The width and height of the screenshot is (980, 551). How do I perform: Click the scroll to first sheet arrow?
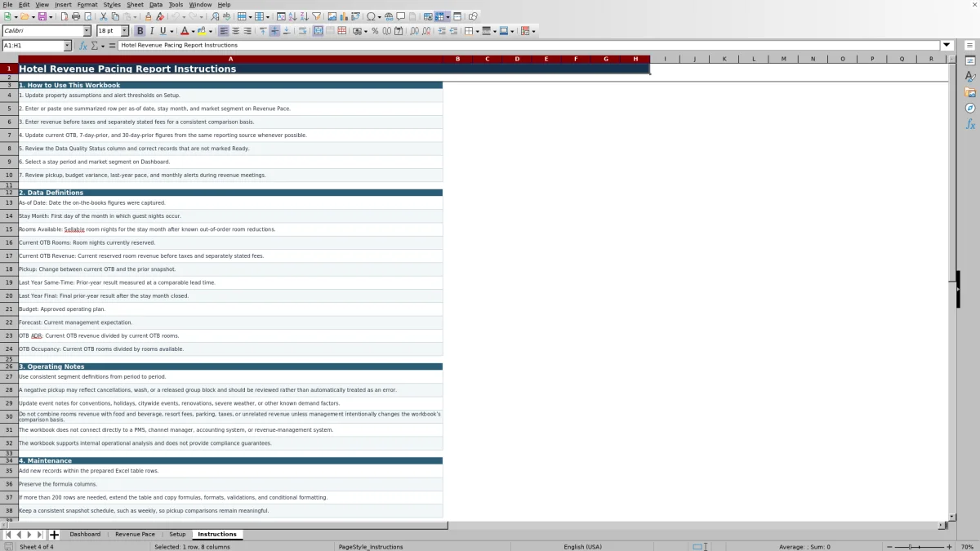[7, 535]
